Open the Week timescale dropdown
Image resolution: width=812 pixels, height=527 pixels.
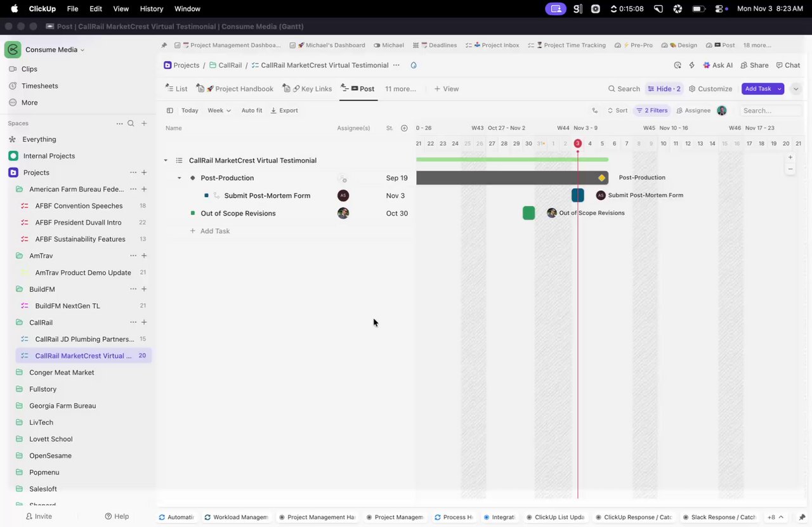[219, 110]
